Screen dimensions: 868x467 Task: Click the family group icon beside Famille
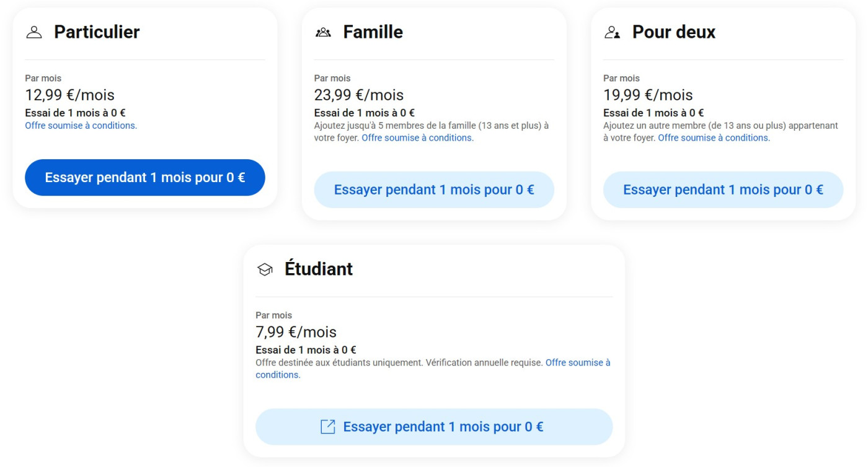coord(324,31)
